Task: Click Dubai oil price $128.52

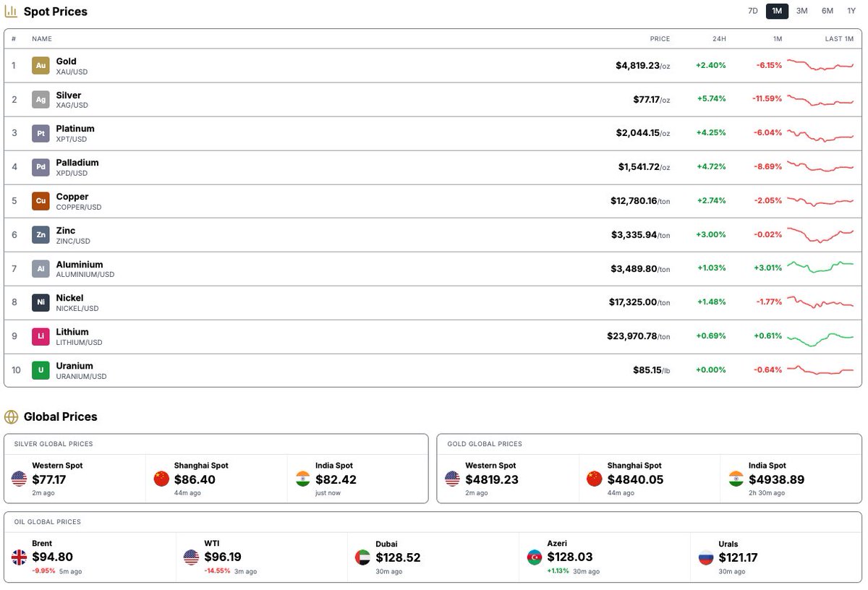Action: tap(398, 558)
